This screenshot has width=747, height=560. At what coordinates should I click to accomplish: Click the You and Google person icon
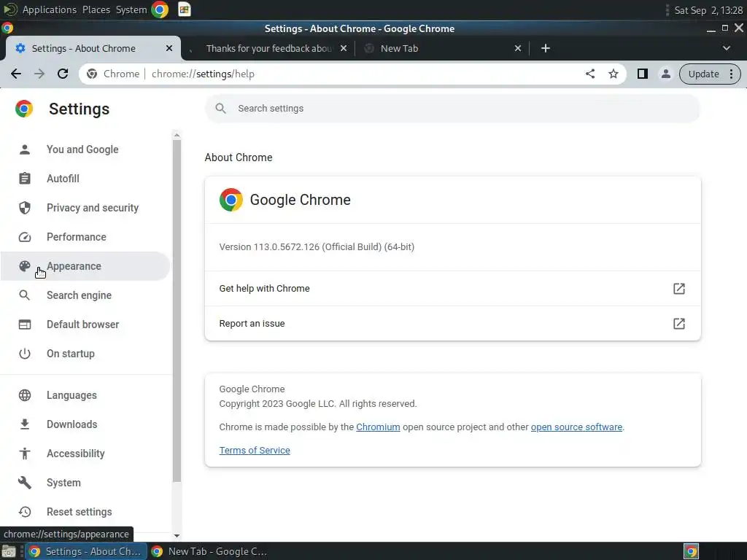[x=25, y=149]
